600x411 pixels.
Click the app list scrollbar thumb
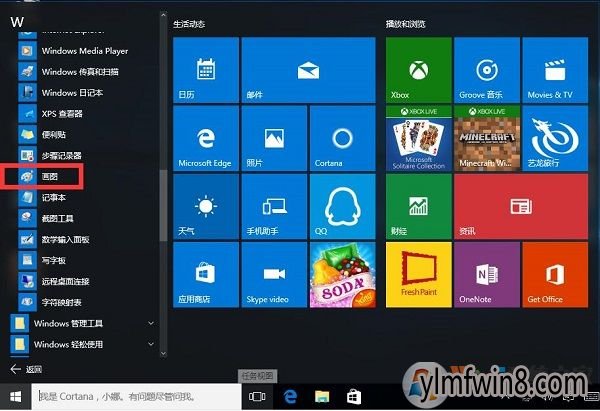click(163, 206)
